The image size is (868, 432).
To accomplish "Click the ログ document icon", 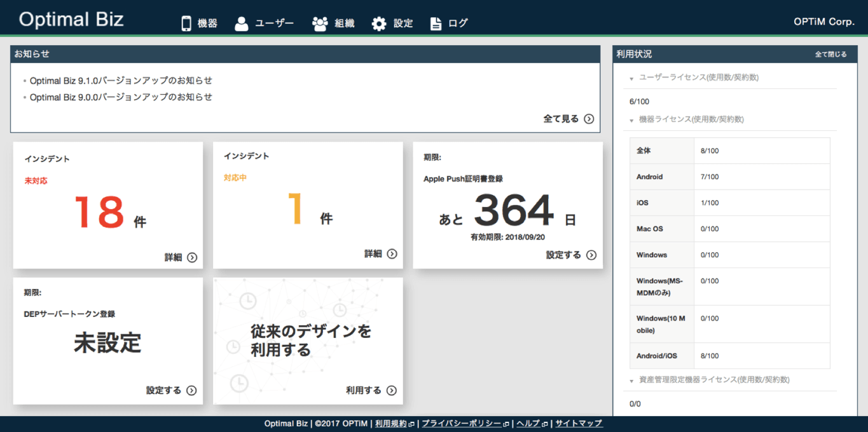I will click(x=435, y=23).
